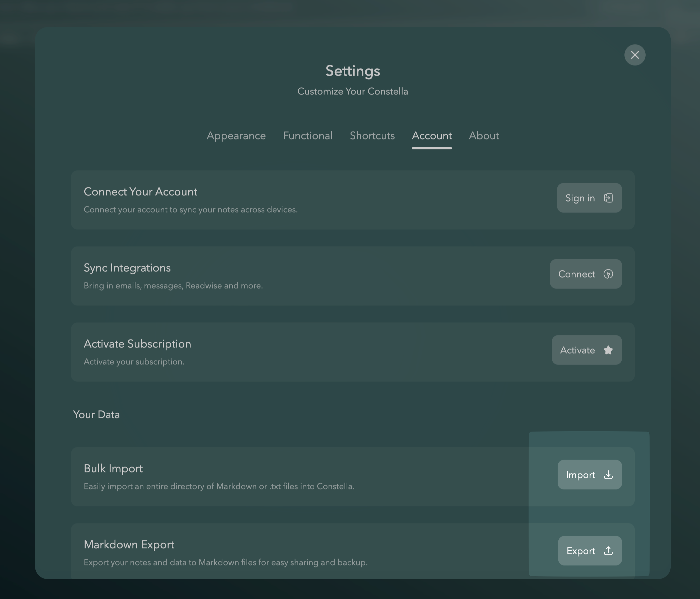Click Activate to enable subscription
Image resolution: width=700 pixels, height=599 pixels.
[x=586, y=349]
